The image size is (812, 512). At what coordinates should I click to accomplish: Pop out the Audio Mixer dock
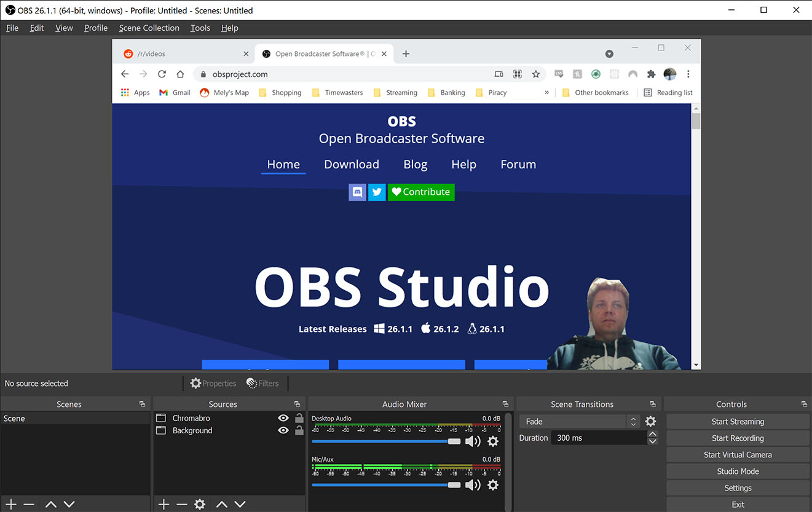[x=505, y=404]
